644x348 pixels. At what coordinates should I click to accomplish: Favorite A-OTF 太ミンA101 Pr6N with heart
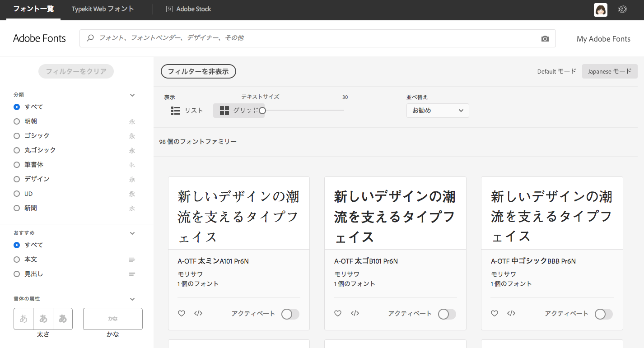182,313
